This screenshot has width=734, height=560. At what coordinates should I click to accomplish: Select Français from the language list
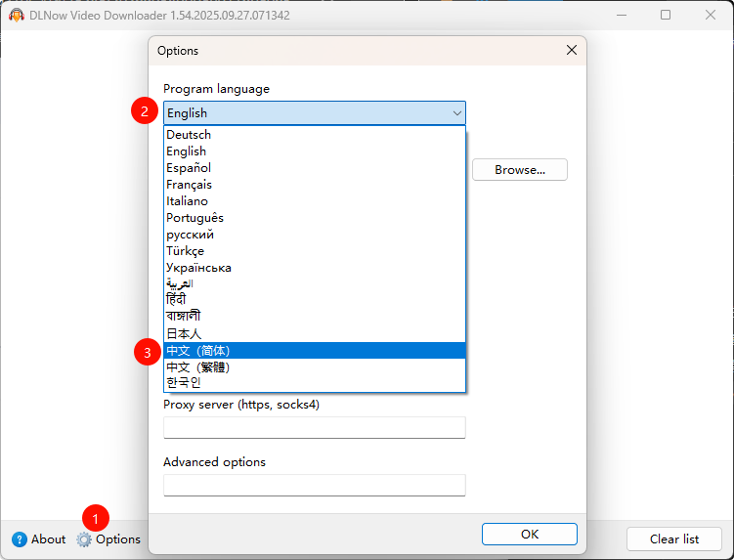pyautogui.click(x=315, y=185)
